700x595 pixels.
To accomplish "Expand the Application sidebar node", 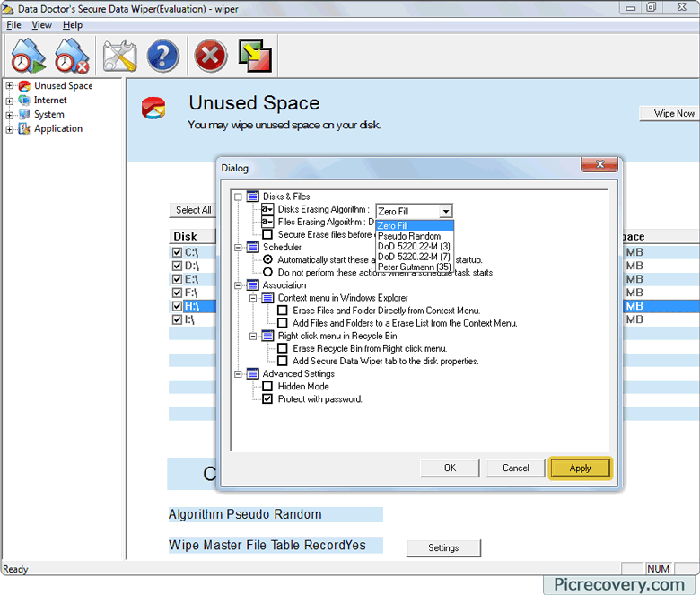I will [9, 129].
